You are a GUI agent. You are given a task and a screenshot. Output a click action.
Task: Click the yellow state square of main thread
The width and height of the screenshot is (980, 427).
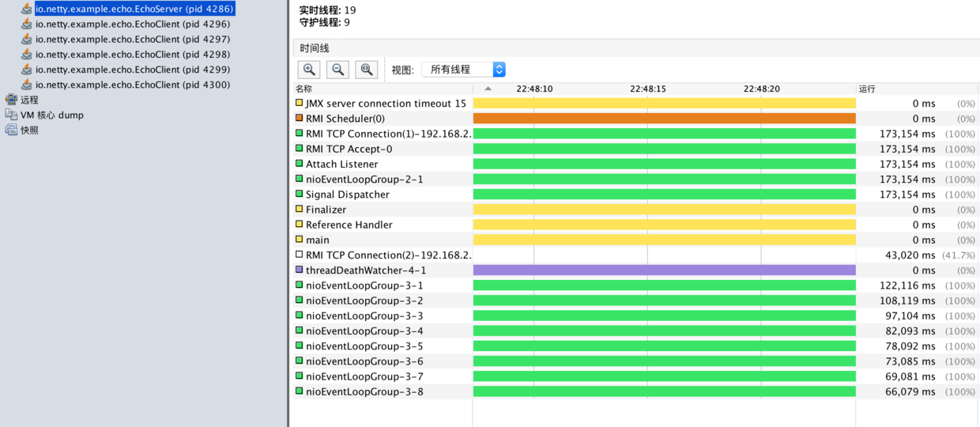click(x=299, y=239)
